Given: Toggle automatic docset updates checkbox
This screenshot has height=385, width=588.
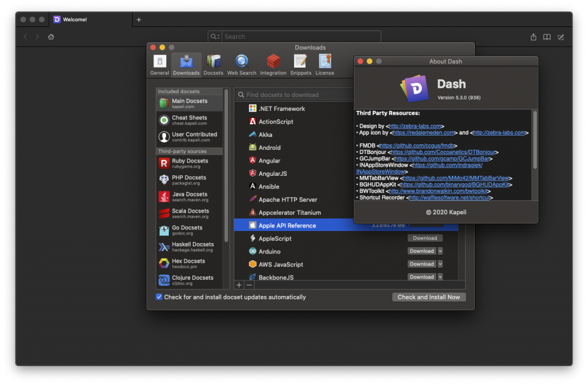Looking at the screenshot, I should [159, 297].
